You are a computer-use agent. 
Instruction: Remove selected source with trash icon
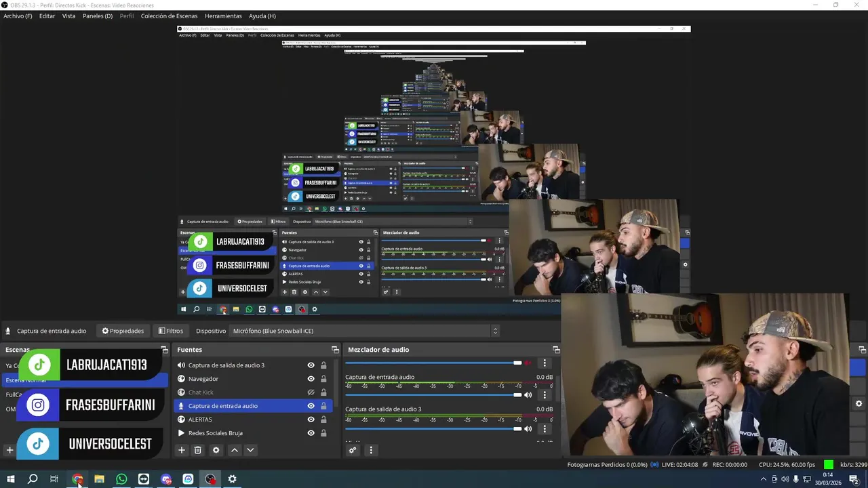pos(198,449)
